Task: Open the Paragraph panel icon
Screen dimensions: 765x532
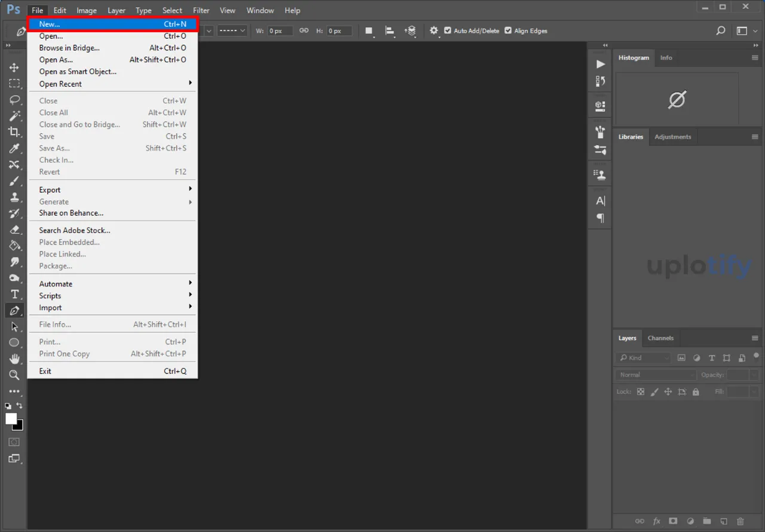Action: (601, 218)
